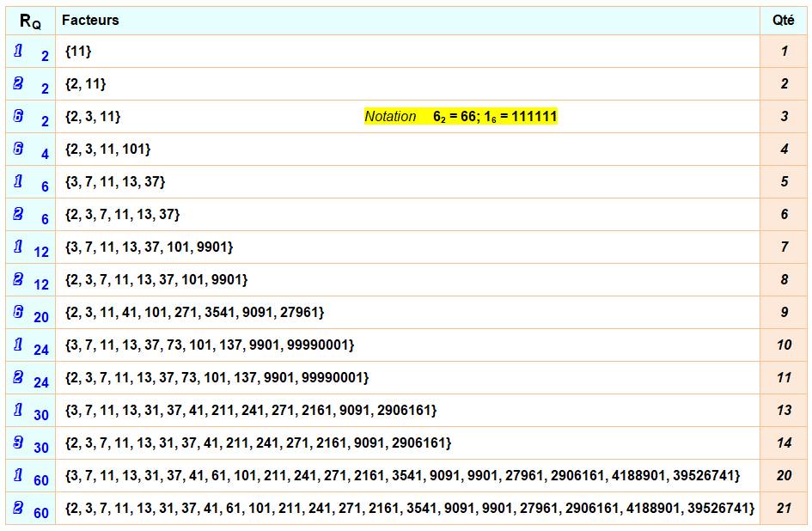Click the RQ column header

pos(30,21)
